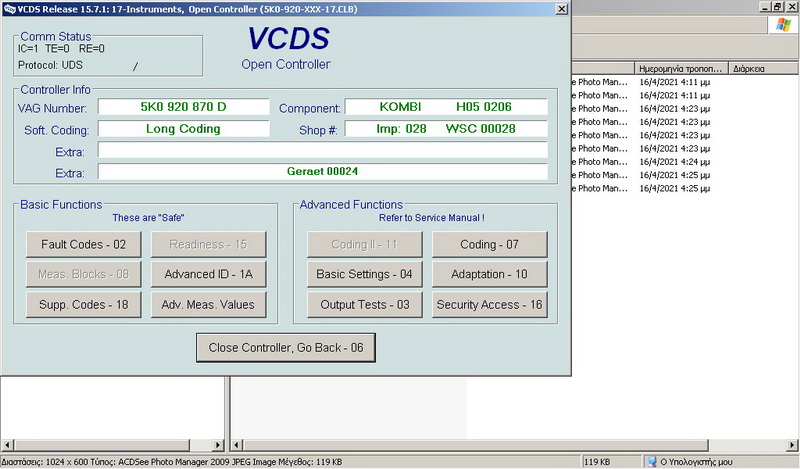Click the Protocol: UDS status text
The image size is (800, 469).
tap(50, 65)
